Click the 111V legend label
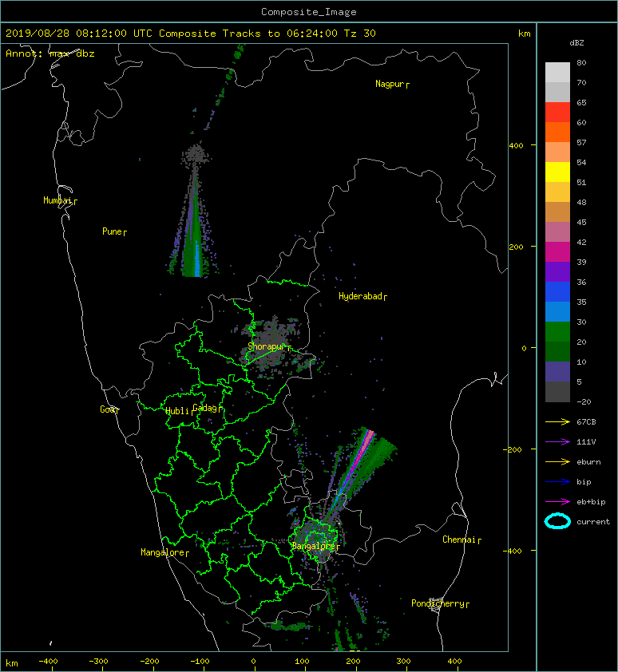Viewport: 618px width, 672px height. (x=586, y=442)
